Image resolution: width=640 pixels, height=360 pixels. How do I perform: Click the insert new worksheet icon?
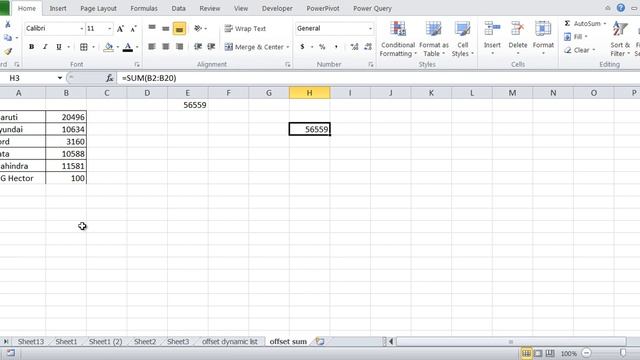click(320, 342)
